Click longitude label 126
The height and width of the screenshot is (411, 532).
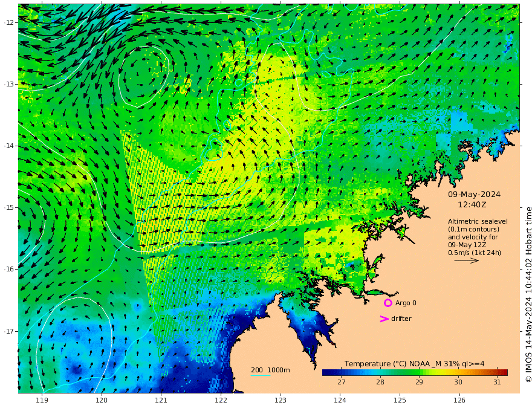[459, 400]
